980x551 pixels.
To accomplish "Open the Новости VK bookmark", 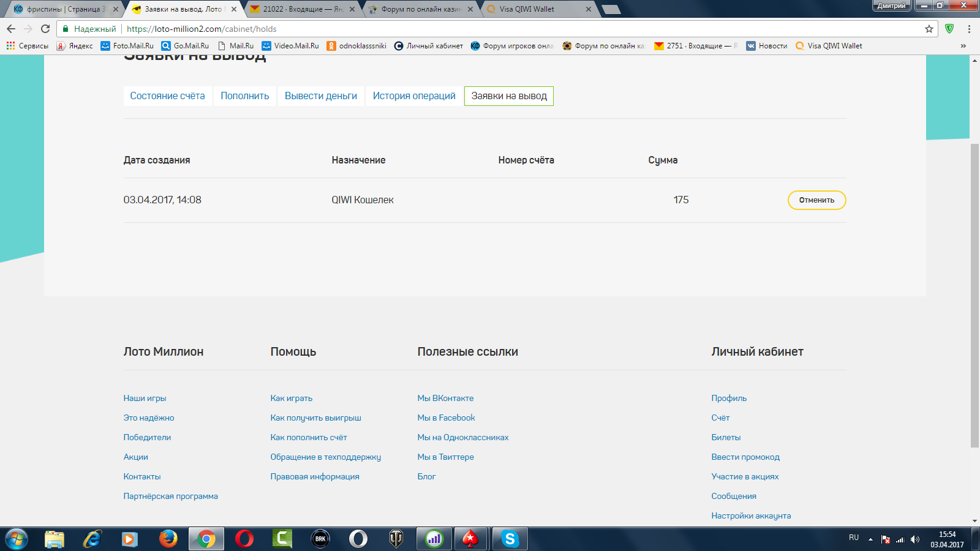I will (x=767, y=46).
